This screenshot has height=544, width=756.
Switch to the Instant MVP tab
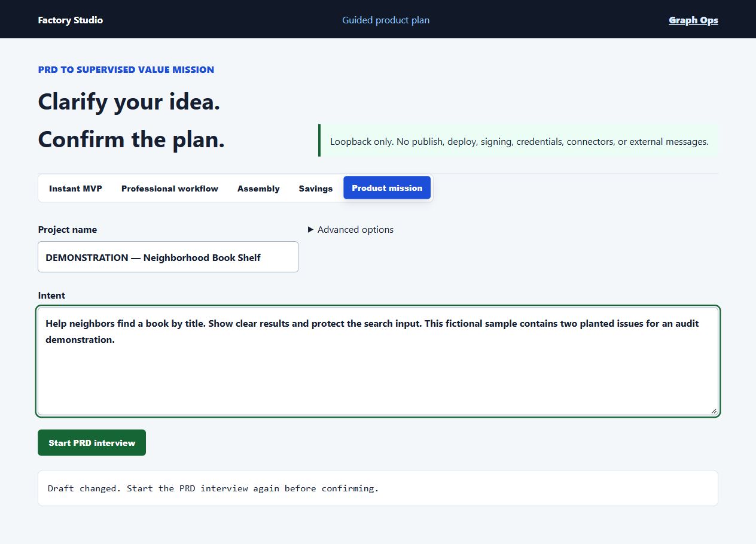(75, 189)
